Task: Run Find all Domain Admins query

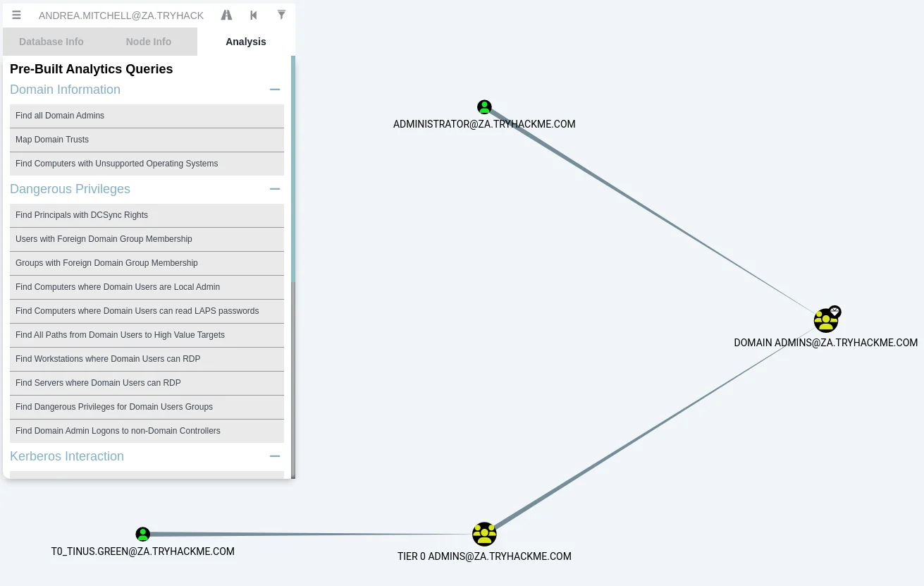Action: pos(147,116)
